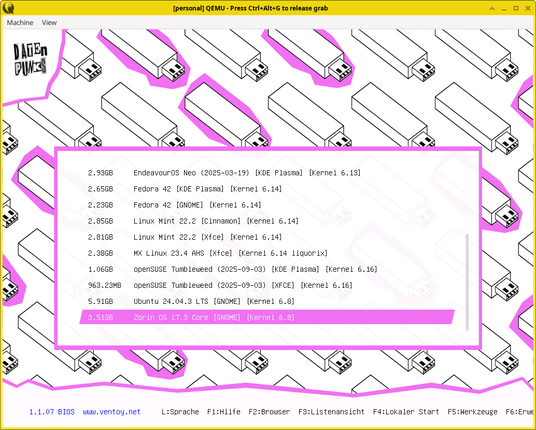Click F2:Browser option

point(269,412)
